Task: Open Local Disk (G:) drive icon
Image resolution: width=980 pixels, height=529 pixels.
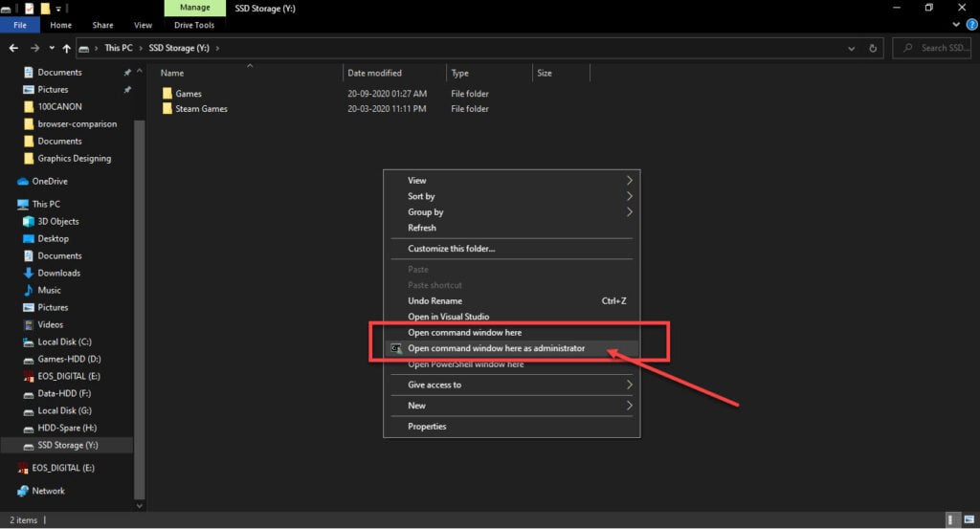Action: click(x=28, y=411)
